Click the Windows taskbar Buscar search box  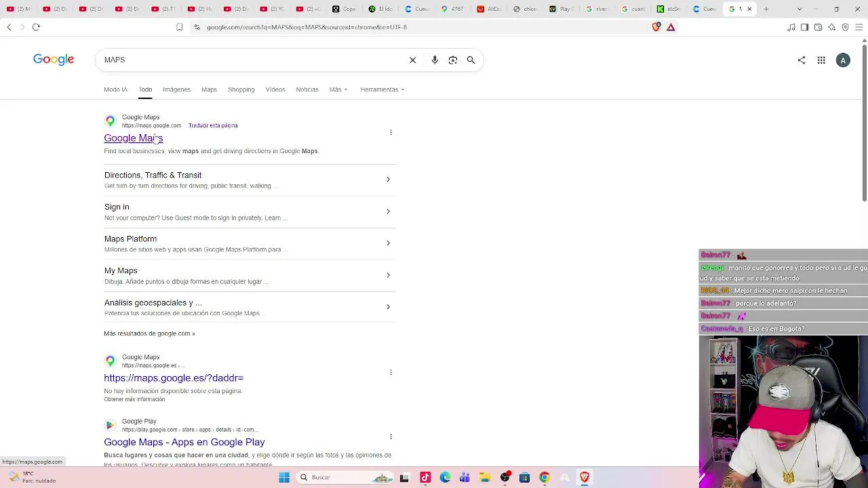[x=346, y=477]
